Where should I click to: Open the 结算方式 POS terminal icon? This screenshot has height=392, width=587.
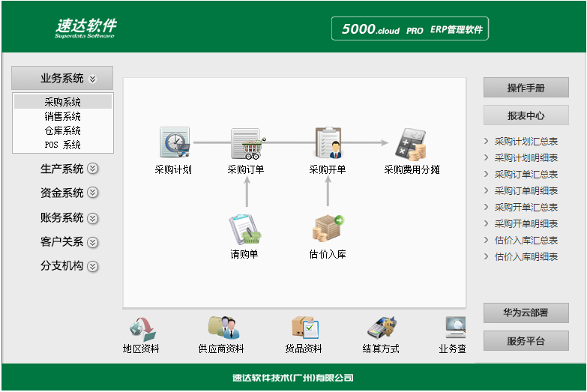pos(382,328)
